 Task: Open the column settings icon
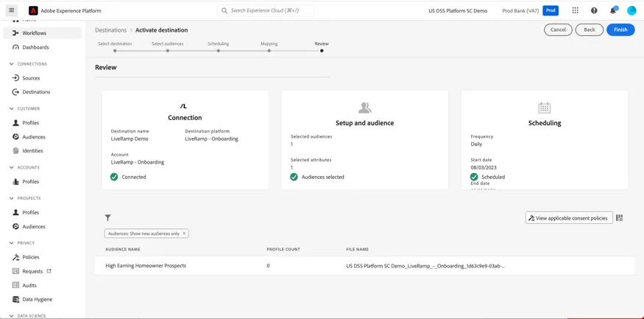pyautogui.click(x=620, y=218)
